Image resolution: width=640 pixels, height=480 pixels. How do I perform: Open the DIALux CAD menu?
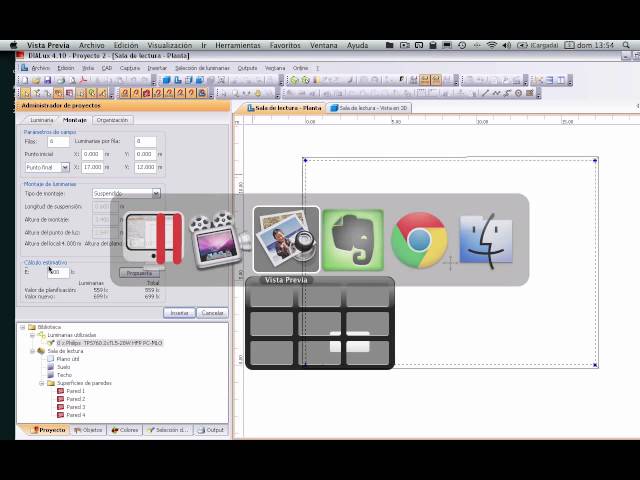107,68
